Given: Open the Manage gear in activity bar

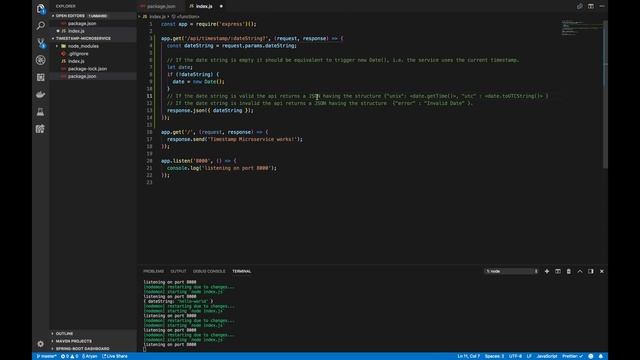Looking at the screenshot, I should point(40,344).
